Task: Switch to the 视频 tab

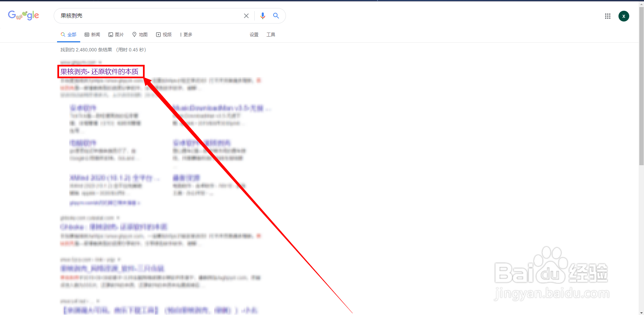Action: 164,34
